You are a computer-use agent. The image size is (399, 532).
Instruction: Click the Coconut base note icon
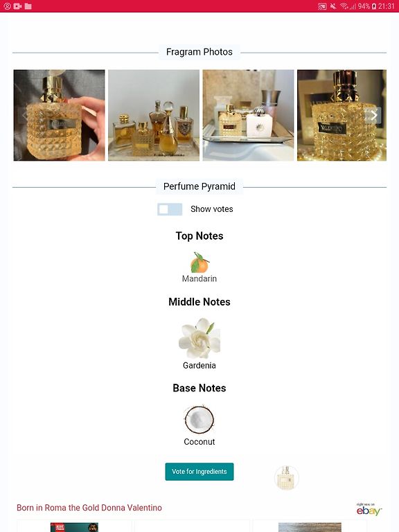[x=199, y=420]
